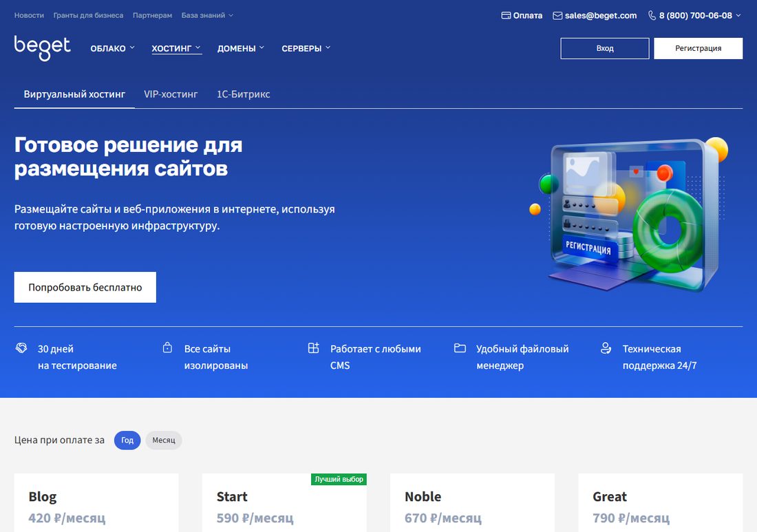Open the Blog tariff card title
Viewport: 757px width, 532px height.
(x=43, y=496)
